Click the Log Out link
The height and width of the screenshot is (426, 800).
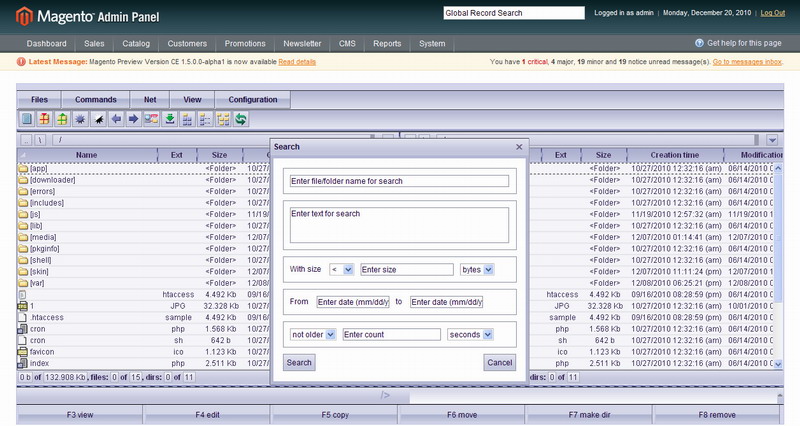(772, 13)
